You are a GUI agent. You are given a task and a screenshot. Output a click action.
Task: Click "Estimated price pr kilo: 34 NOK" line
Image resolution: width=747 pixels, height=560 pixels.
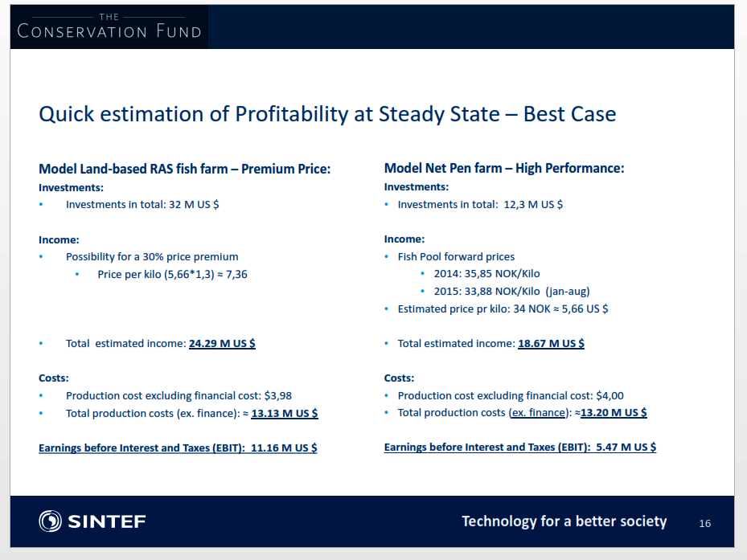point(503,309)
